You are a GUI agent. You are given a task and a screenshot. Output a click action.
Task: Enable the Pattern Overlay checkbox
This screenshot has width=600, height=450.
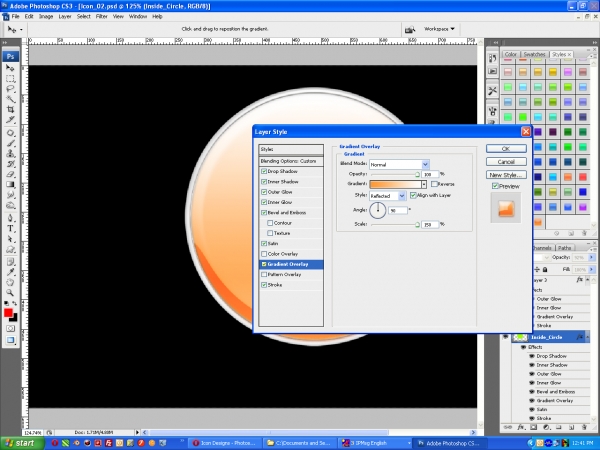[x=264, y=275]
